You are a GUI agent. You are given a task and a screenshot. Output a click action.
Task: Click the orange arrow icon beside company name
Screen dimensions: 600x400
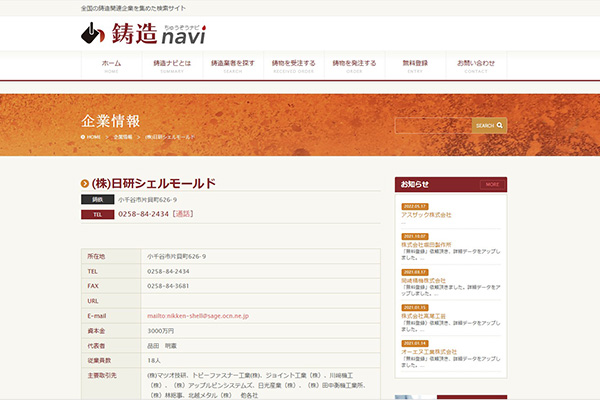[x=85, y=184]
